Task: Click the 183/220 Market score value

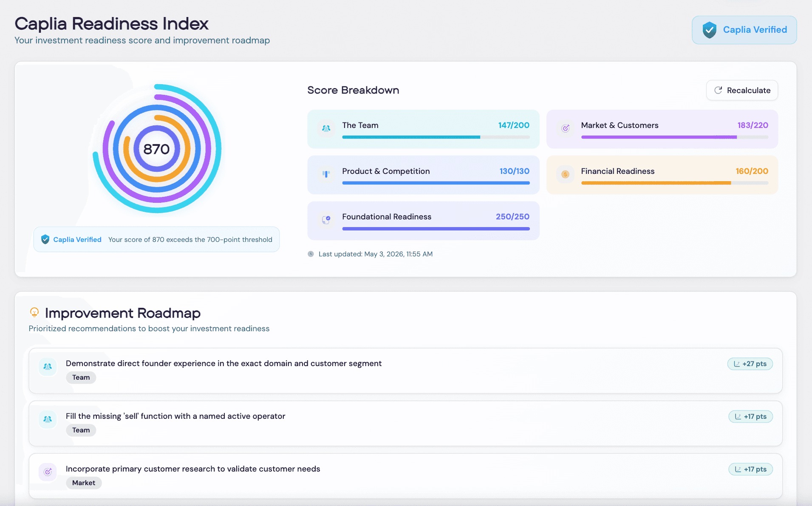Action: (x=753, y=125)
